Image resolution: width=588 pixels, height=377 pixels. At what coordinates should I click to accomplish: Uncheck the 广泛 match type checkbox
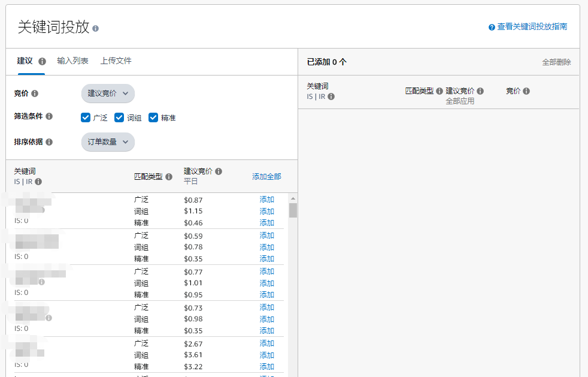86,117
